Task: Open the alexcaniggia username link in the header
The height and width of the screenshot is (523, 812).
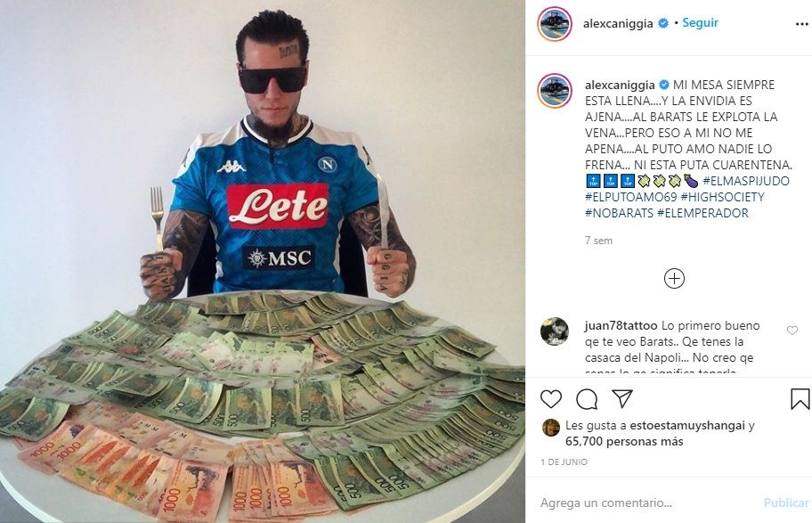Action: 618,24
